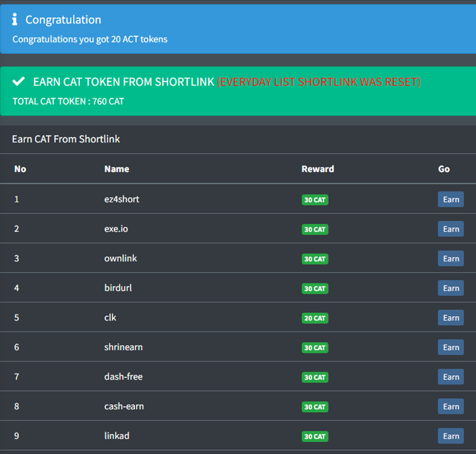Click the name 'dash-free'

(x=123, y=377)
